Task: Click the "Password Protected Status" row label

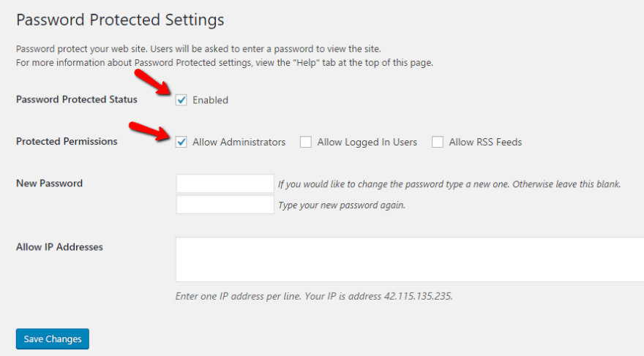Action: tap(76, 99)
